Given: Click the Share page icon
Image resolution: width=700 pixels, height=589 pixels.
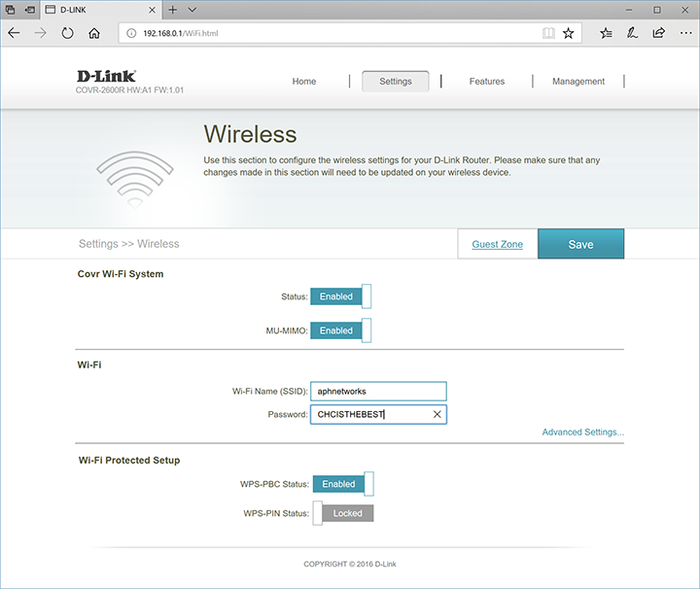Looking at the screenshot, I should pyautogui.click(x=659, y=32).
